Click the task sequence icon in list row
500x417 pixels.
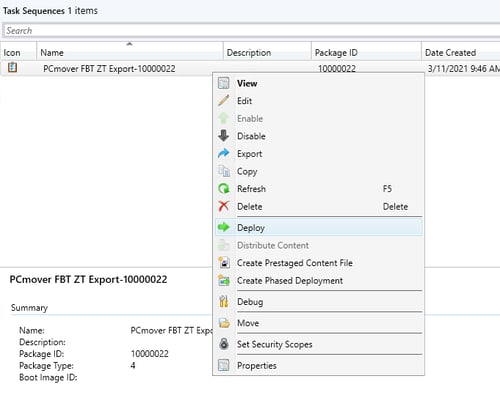pyautogui.click(x=12, y=68)
